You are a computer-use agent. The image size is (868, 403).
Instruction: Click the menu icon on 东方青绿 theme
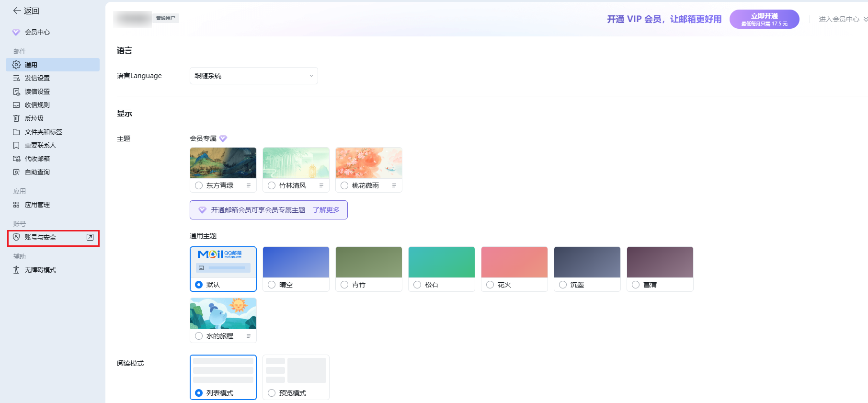point(249,185)
